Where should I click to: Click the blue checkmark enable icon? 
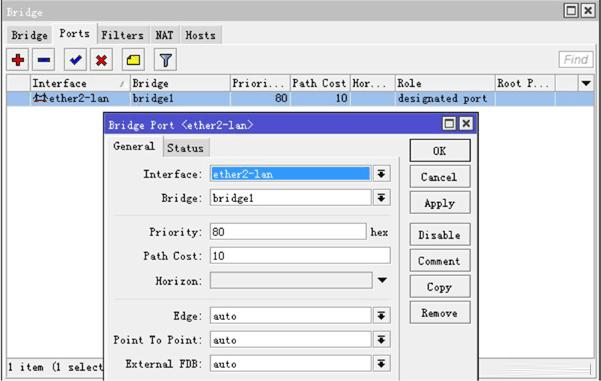75,60
